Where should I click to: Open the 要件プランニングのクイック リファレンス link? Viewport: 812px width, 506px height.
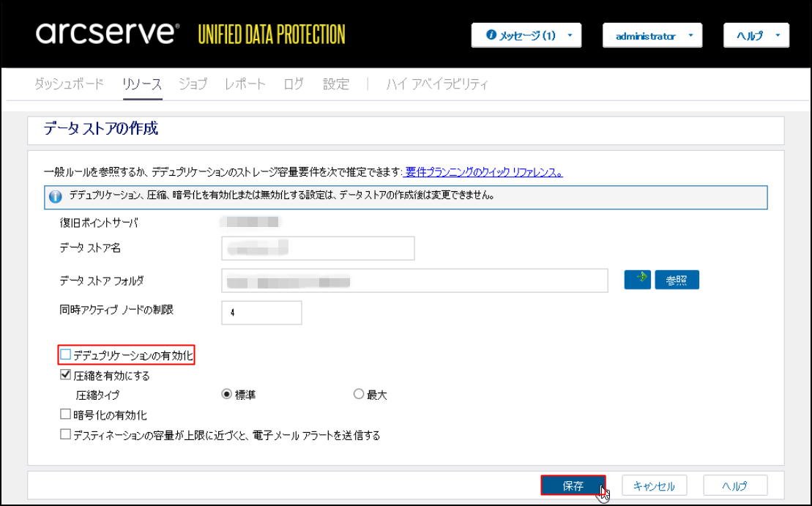pos(483,173)
